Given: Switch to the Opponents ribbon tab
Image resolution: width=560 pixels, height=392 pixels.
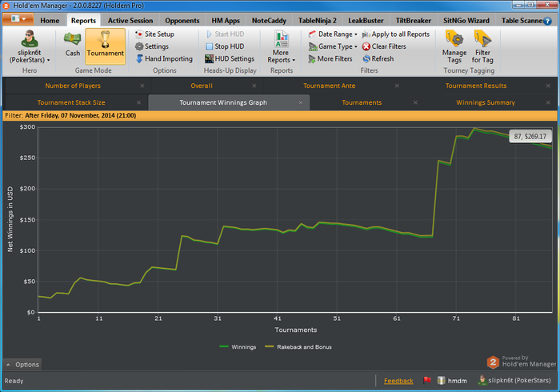Looking at the screenshot, I should click(x=182, y=21).
